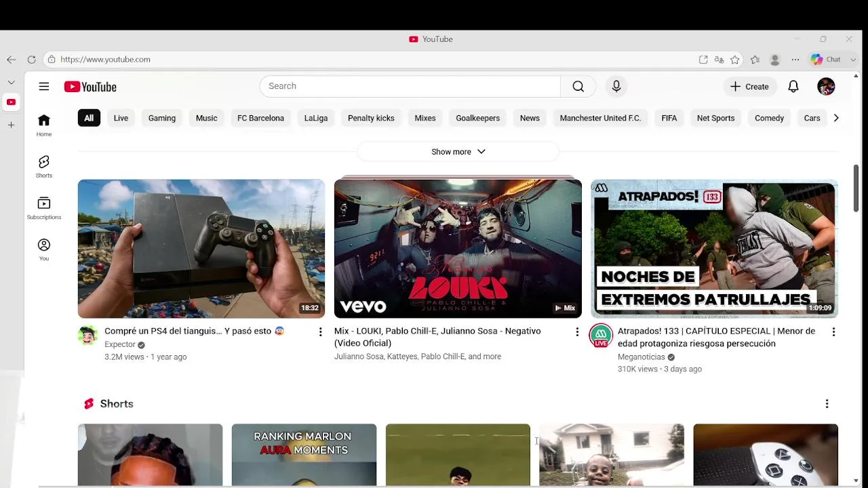The width and height of the screenshot is (868, 488).
Task: Click the YouTube logo
Action: pos(90,87)
